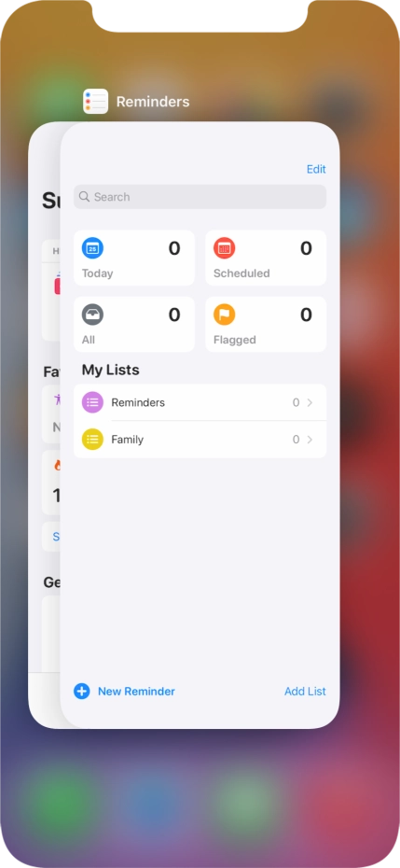Tap the purple Reminders list icon
400x868 pixels.
click(92, 402)
